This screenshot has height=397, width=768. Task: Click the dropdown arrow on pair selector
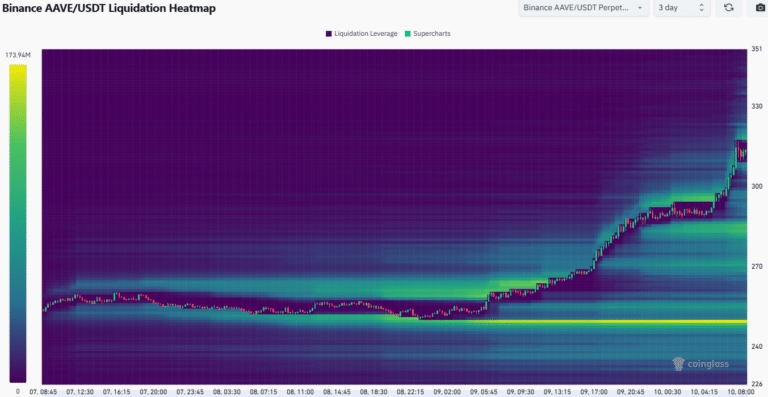coord(640,8)
